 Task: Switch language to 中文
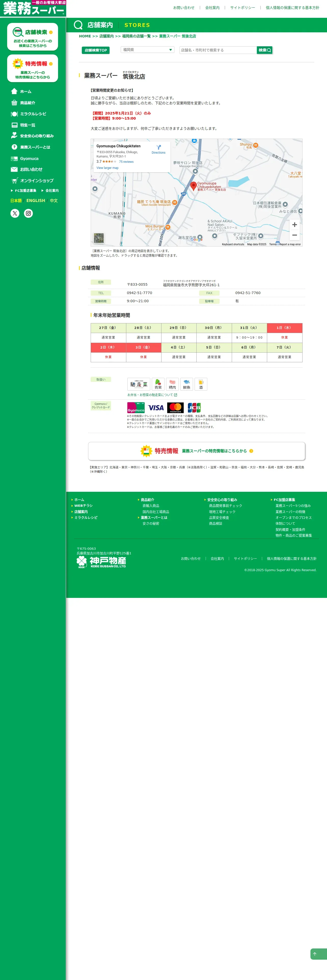coord(54,200)
